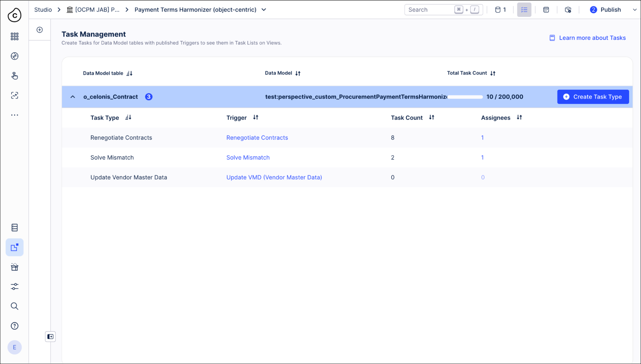Click Payment Terms Harmonizer breadcrumb title
This screenshot has width=641, height=364.
click(x=195, y=10)
